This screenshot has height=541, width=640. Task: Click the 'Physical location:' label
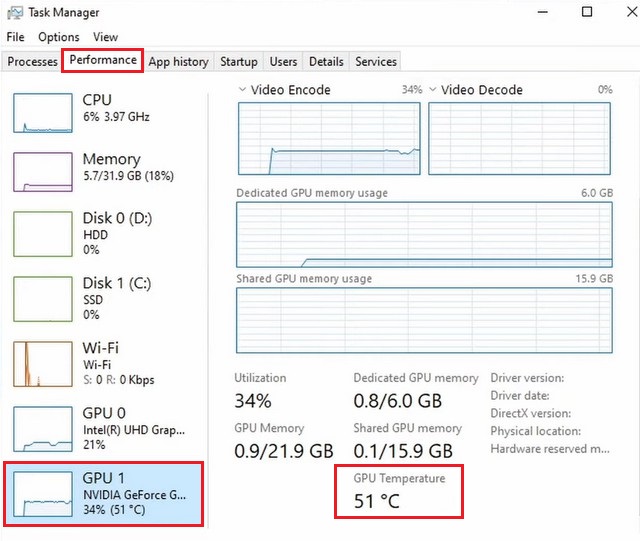(x=536, y=431)
